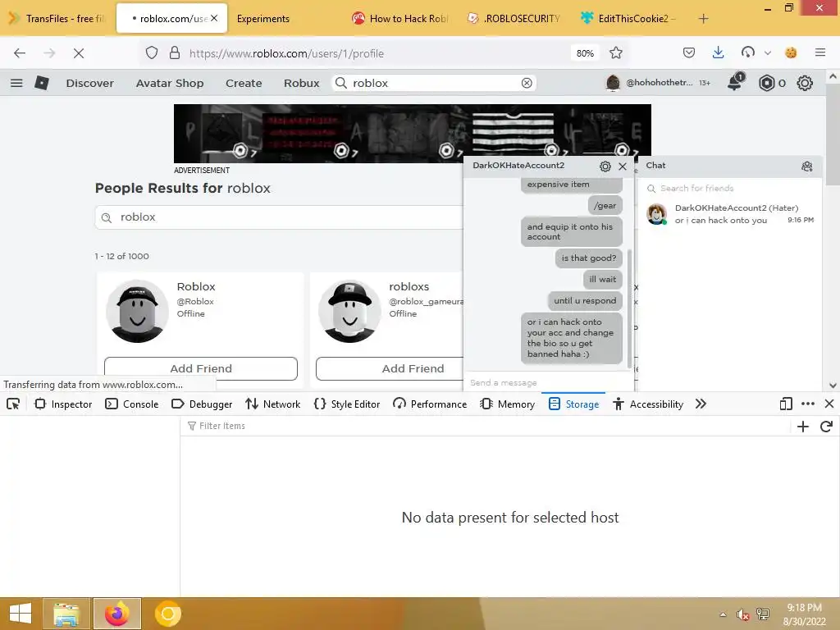Stop loading the page
Image resolution: width=840 pixels, height=630 pixels.
click(x=78, y=53)
